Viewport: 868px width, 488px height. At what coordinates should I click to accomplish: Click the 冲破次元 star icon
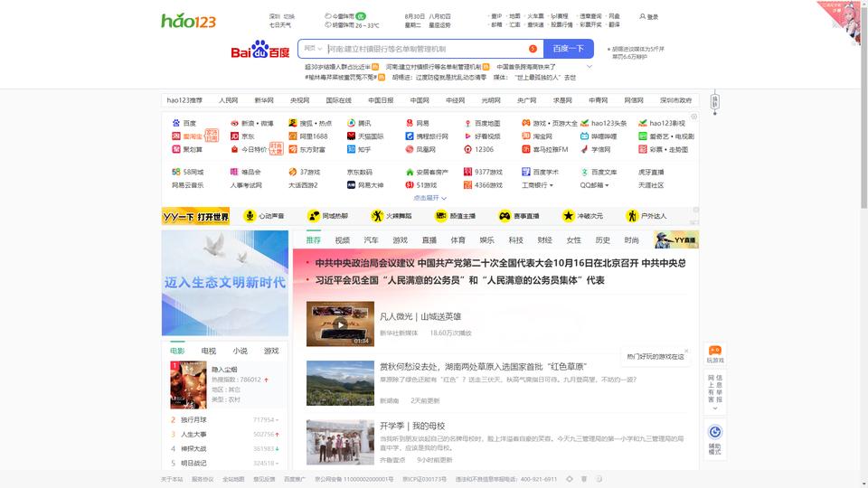point(569,216)
